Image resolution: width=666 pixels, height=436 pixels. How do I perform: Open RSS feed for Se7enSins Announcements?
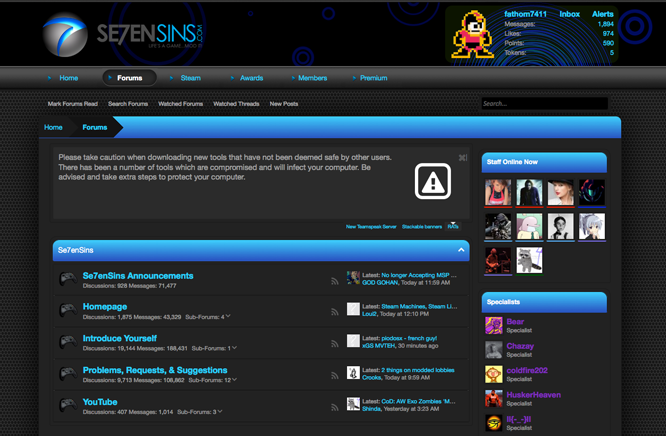(335, 281)
